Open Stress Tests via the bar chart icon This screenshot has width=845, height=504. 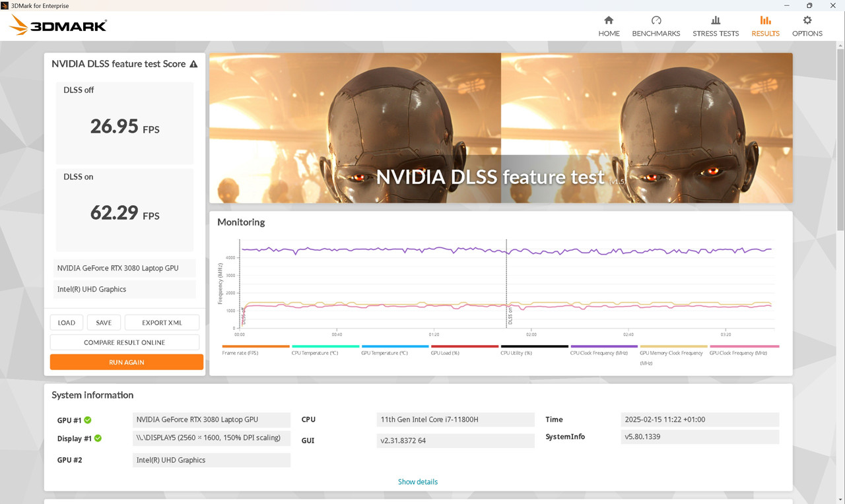pos(716,25)
